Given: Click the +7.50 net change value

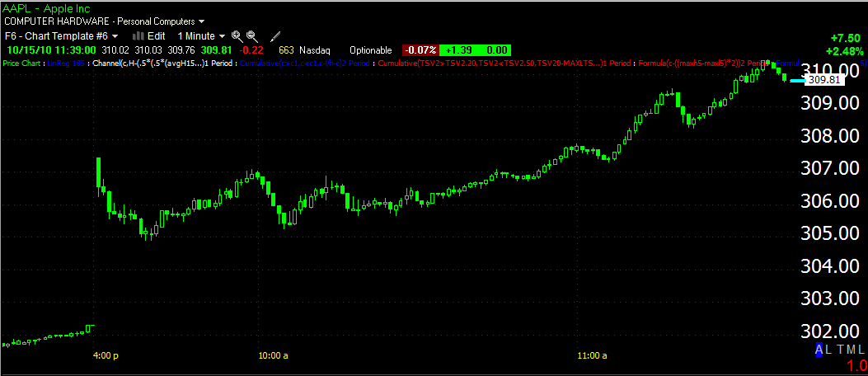Looking at the screenshot, I should (x=846, y=38).
